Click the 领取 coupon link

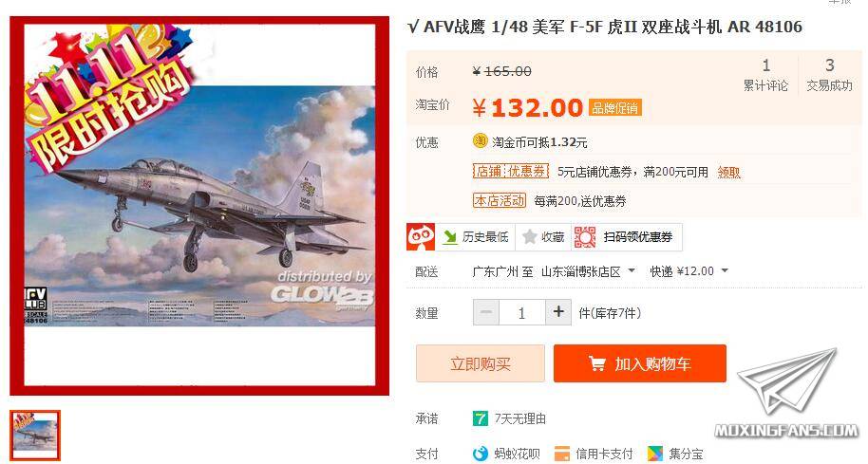pyautogui.click(x=728, y=172)
